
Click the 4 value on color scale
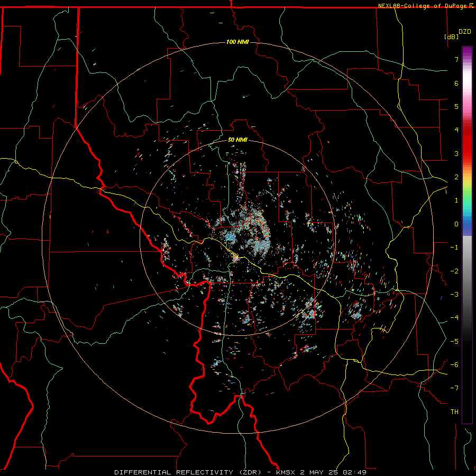456,130
